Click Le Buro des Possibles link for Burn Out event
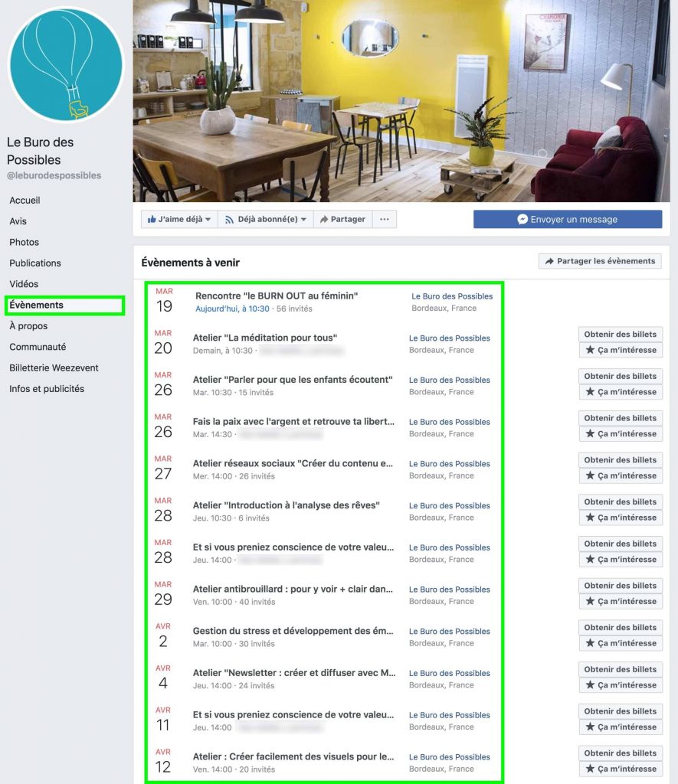Viewport: 678px width, 784px height. click(452, 296)
